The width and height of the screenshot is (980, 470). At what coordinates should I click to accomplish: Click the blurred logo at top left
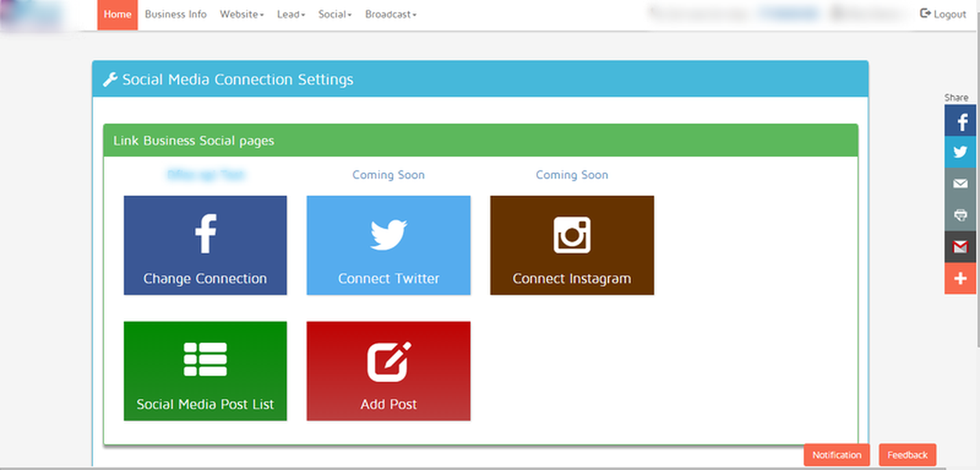(x=30, y=16)
